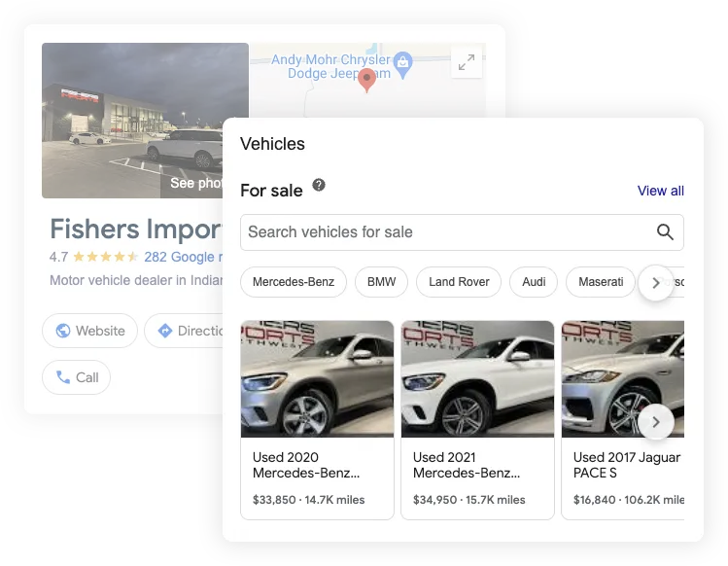Open the Used 2017 Jaguar PACE S listing

[x=623, y=420]
